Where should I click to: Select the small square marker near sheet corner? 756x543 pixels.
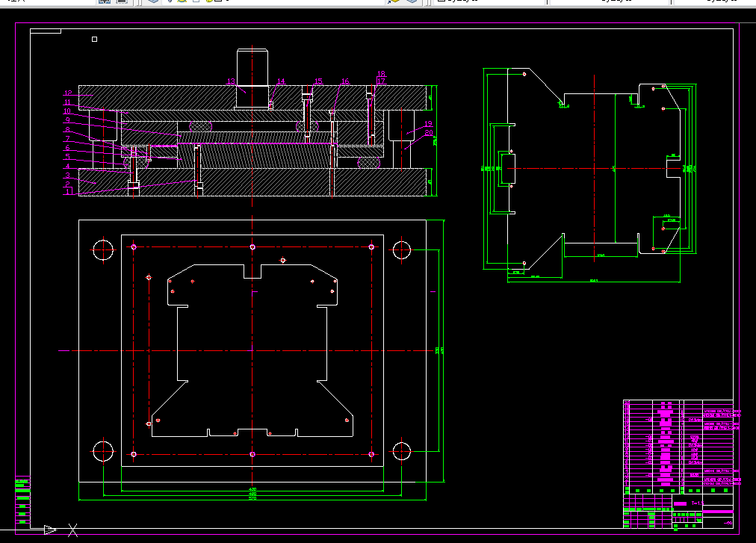tap(94, 39)
